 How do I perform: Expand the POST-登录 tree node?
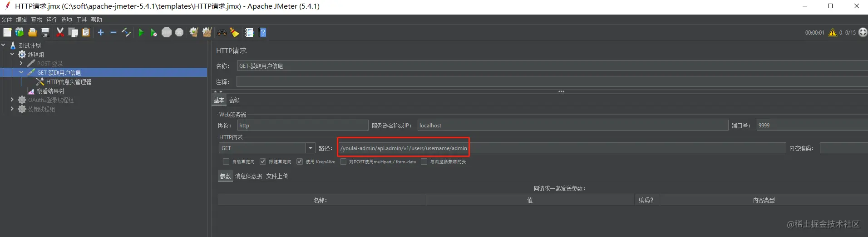coord(21,63)
